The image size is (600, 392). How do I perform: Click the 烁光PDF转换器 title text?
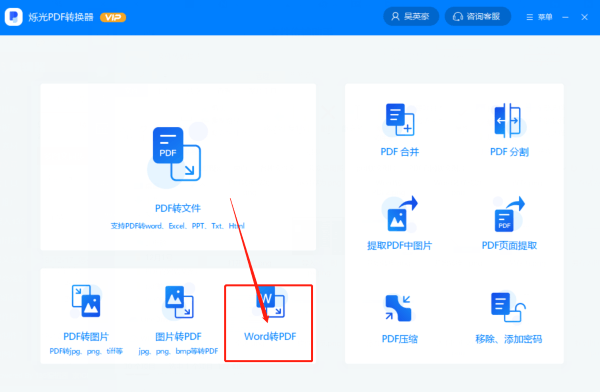(61, 17)
